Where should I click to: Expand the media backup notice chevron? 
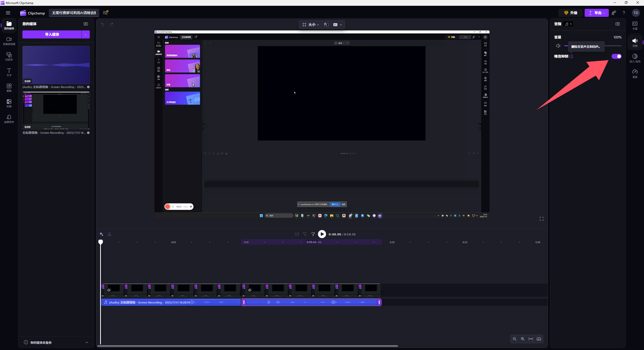point(87,342)
